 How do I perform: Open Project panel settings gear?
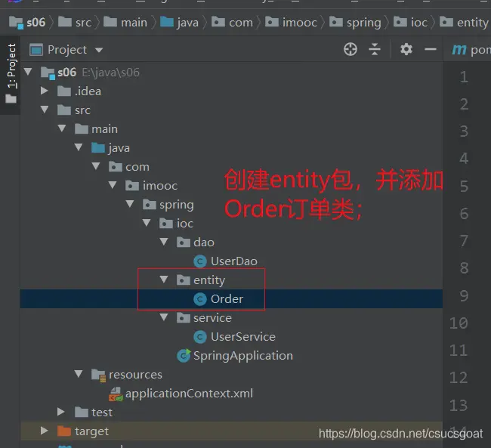[x=406, y=49]
